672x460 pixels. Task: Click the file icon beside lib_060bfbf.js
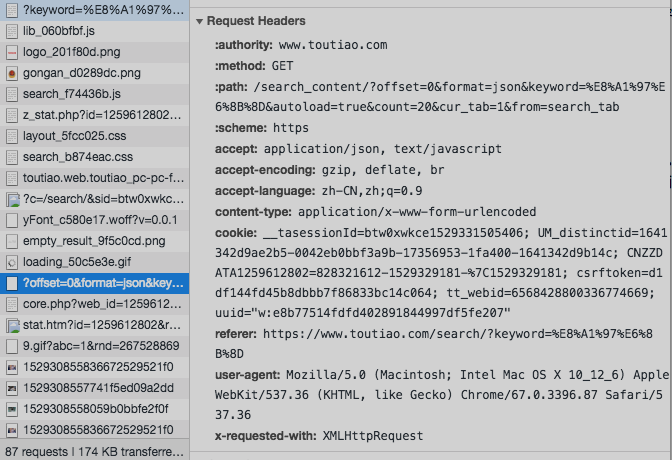pyautogui.click(x=12, y=31)
